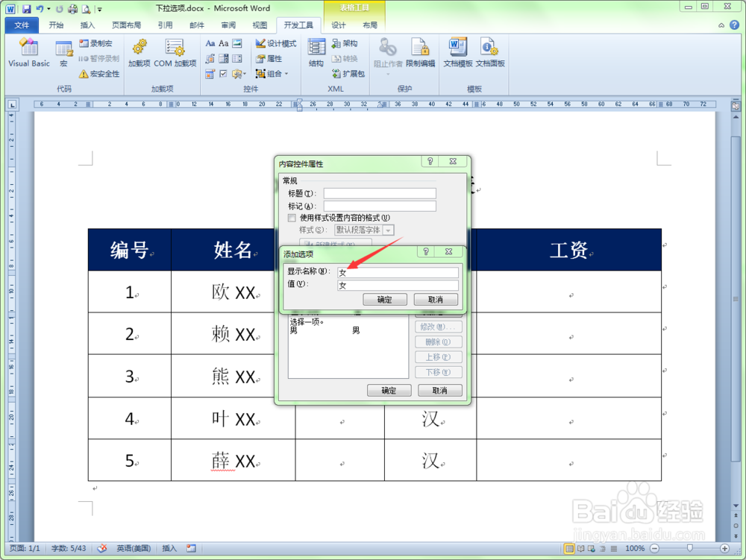Open the 样式 style combo box
Screen dimensions: 746x560
364,230
